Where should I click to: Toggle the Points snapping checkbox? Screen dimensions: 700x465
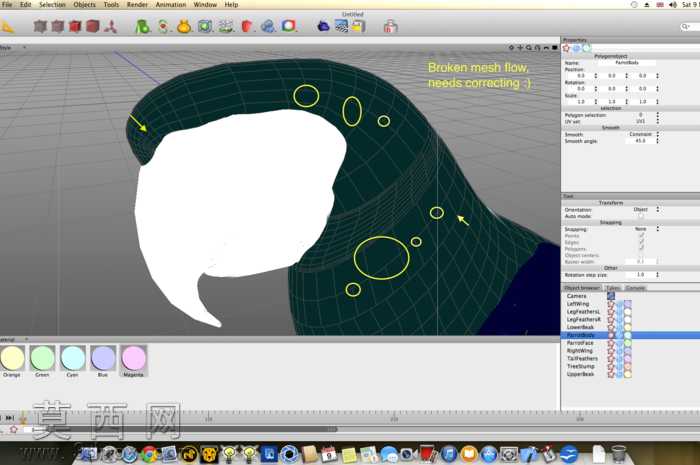[x=641, y=236]
